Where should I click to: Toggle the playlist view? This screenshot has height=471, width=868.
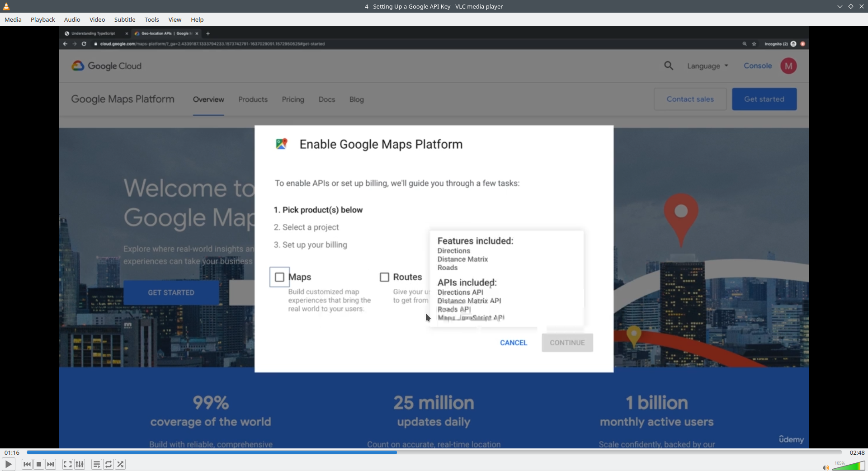pos(96,464)
